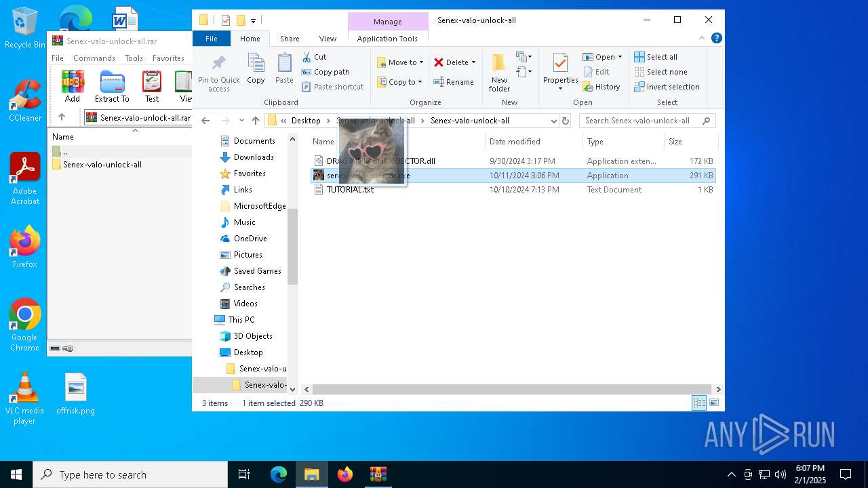Screen dimensions: 868x488
Task: Expand the Open button dropdown
Action: point(620,57)
